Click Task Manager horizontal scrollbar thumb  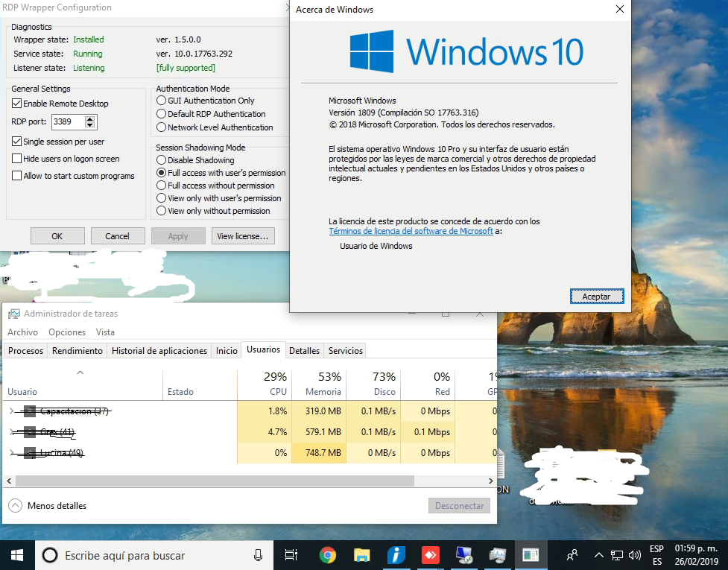[215, 481]
